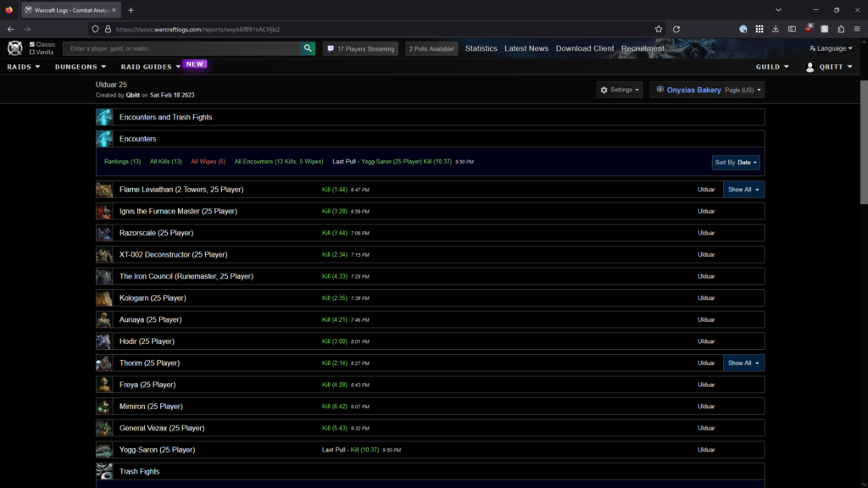Bookmark this page with the star icon
Viewport: 868px width, 488px height.
659,29
